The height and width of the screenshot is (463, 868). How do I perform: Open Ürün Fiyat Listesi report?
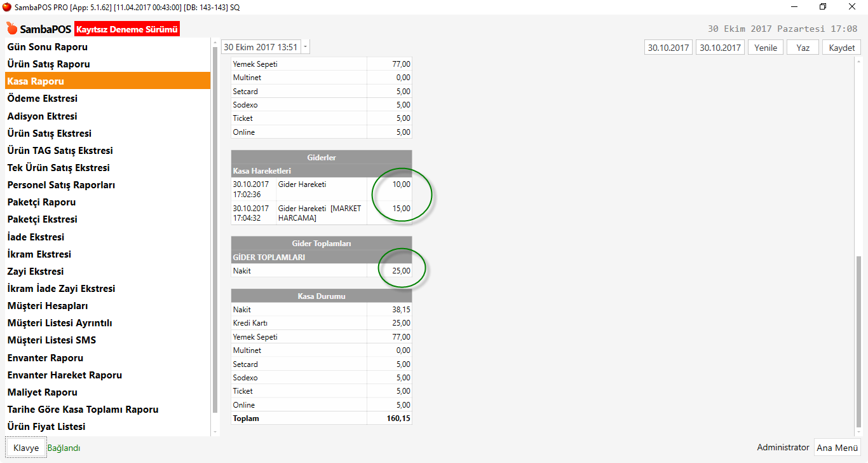click(46, 427)
